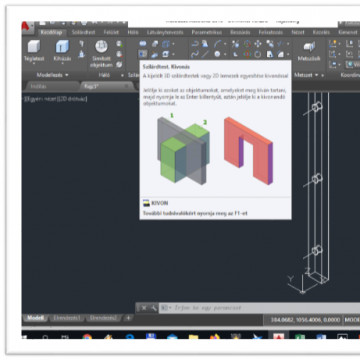360x360 pixels.
Task: Toggle the coordinates display in status bar
Action: 305,320
